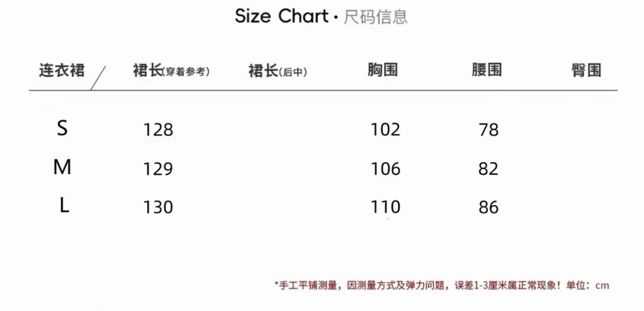Viewport: 644px width, 311px height.
Task: Click the 130 skirt length value
Action: tap(158, 207)
